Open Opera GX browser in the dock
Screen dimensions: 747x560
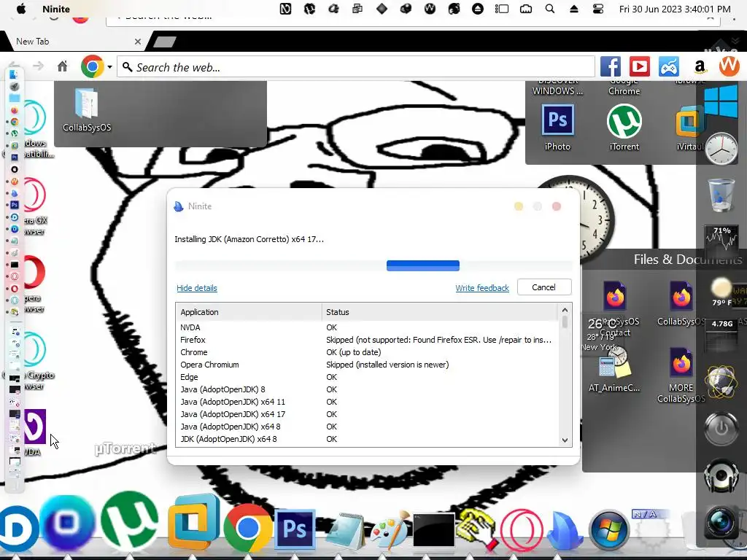(521, 529)
